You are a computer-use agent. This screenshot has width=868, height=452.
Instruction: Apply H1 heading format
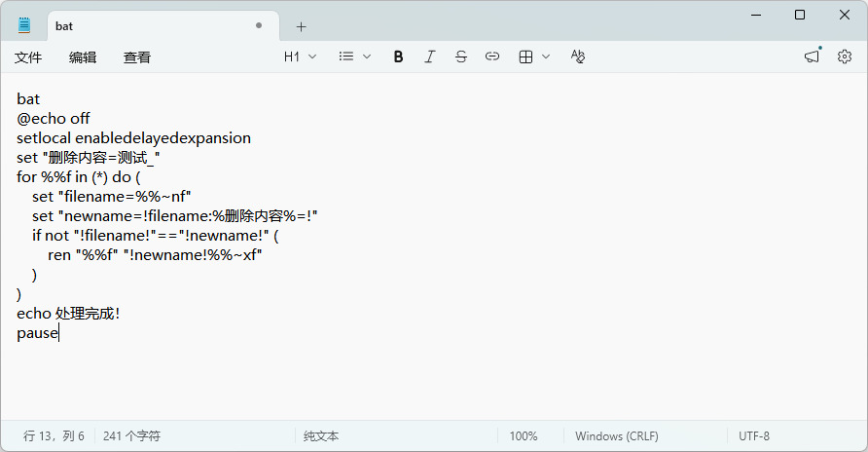click(x=292, y=56)
